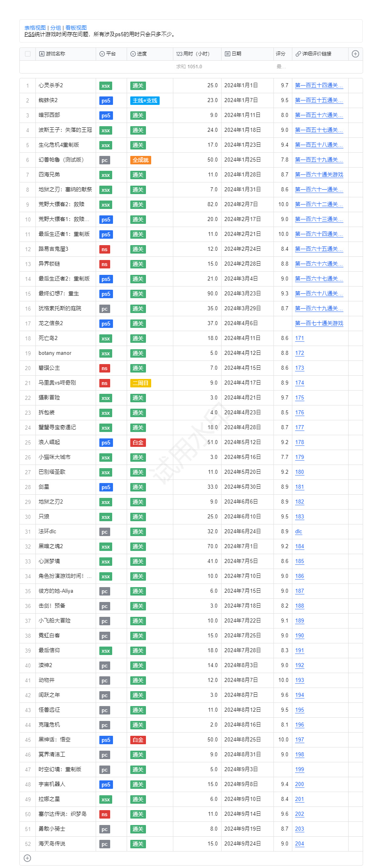Click the 日期 column calendar icon
The height and width of the screenshot is (868, 382).
227,54
